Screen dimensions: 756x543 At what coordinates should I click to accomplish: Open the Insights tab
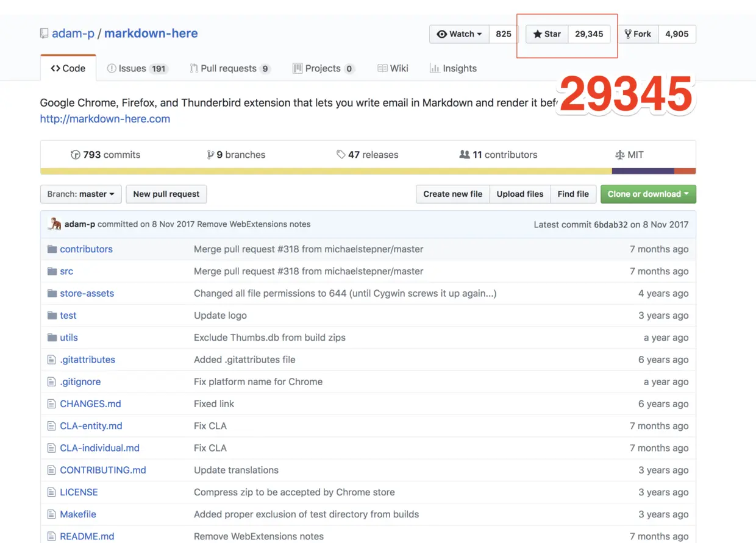(x=453, y=68)
